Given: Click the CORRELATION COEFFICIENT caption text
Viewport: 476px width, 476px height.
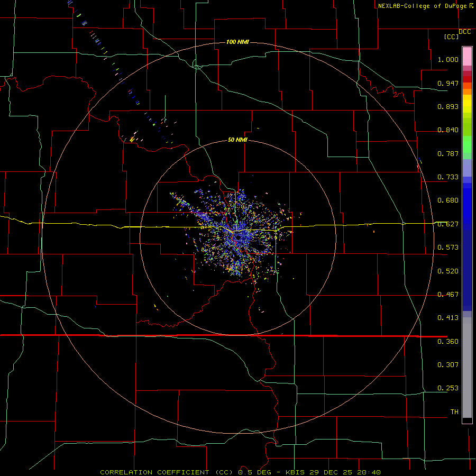Looking at the screenshot, I should [154, 472].
